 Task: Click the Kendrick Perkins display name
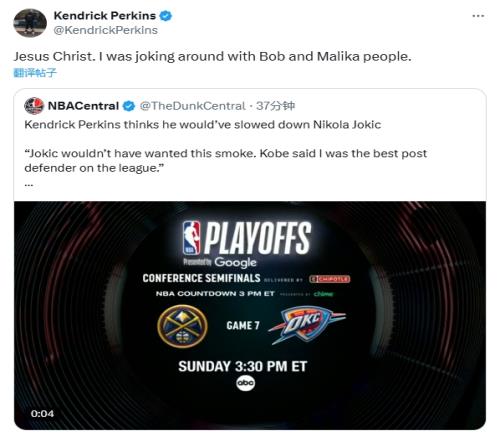(x=105, y=16)
